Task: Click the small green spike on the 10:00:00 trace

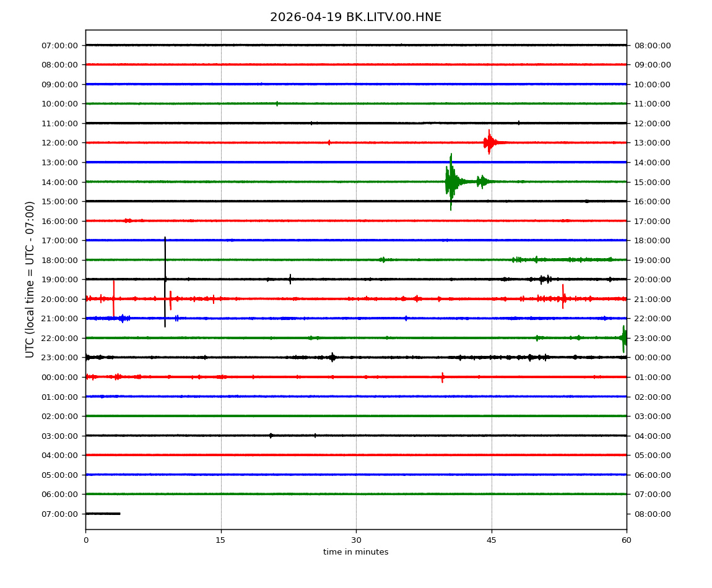Action: [277, 103]
